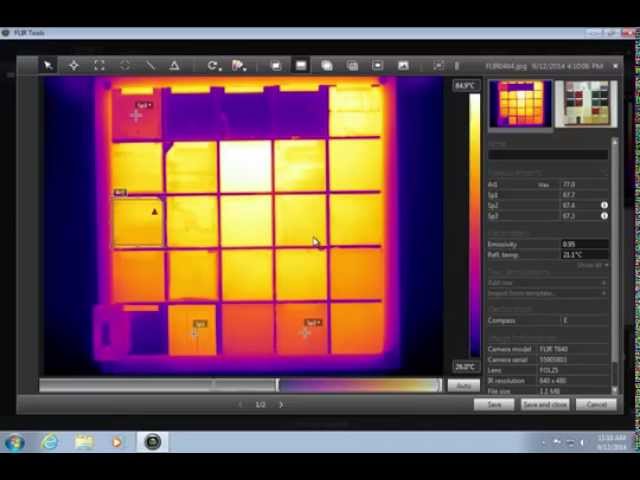Switch to Thermal MSX image mode
The image size is (640, 480).
276,65
